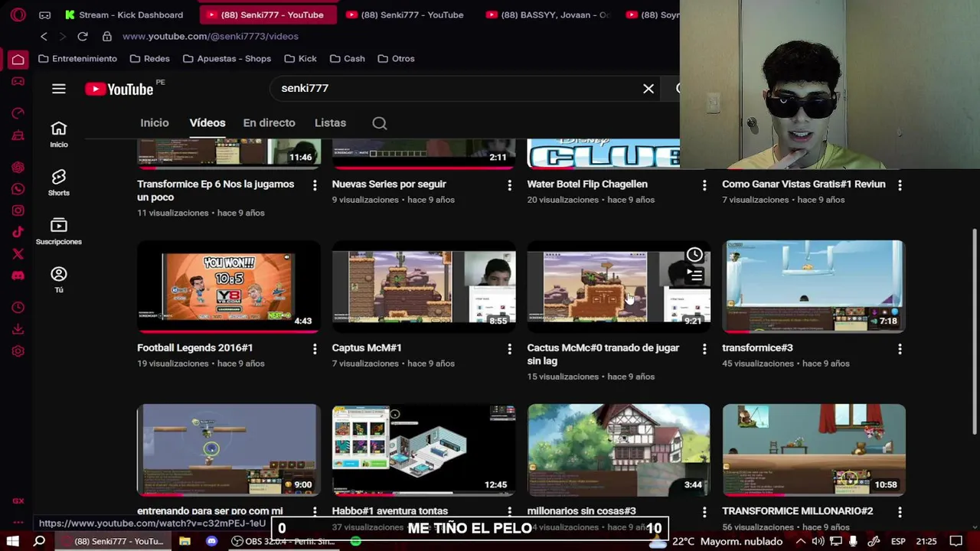Open GX Control speedometer icon
This screenshot has width=980, height=551.
click(18, 113)
